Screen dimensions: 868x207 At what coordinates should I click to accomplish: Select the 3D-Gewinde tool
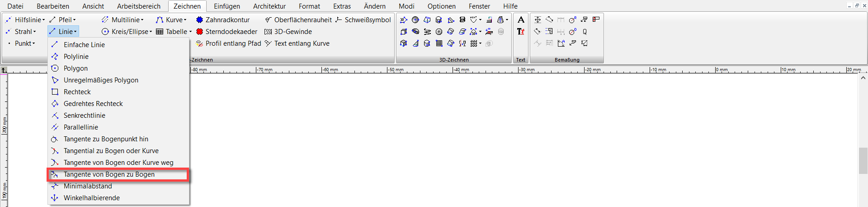(288, 32)
